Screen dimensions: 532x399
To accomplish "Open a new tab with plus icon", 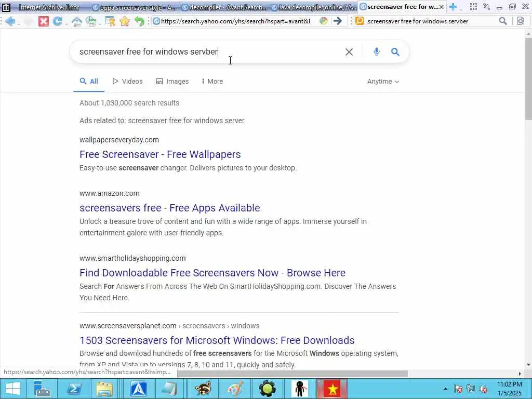I will [x=453, y=6].
